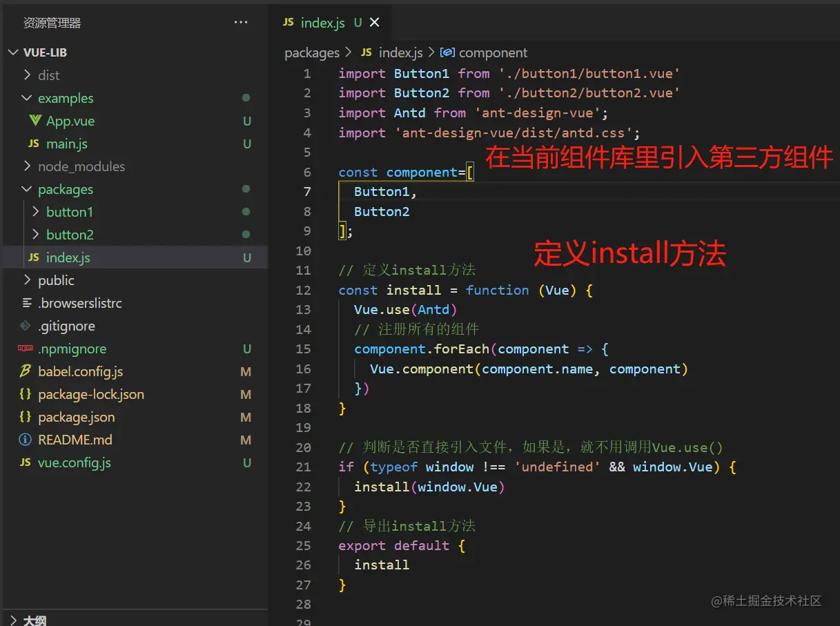Expand the dist folder
The width and height of the screenshot is (840, 626).
tap(27, 75)
